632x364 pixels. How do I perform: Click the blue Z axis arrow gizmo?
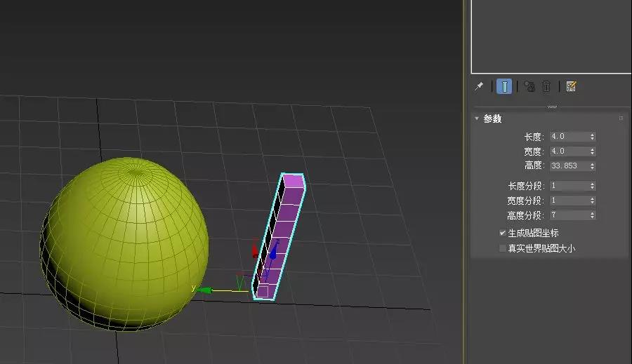coord(274,251)
